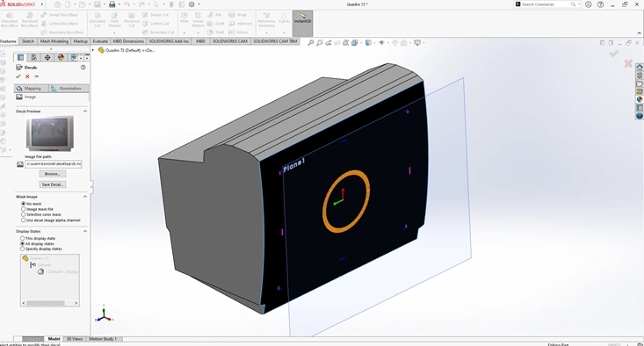Collapse the Decal Preview section
This screenshot has height=346, width=644.
click(x=85, y=112)
